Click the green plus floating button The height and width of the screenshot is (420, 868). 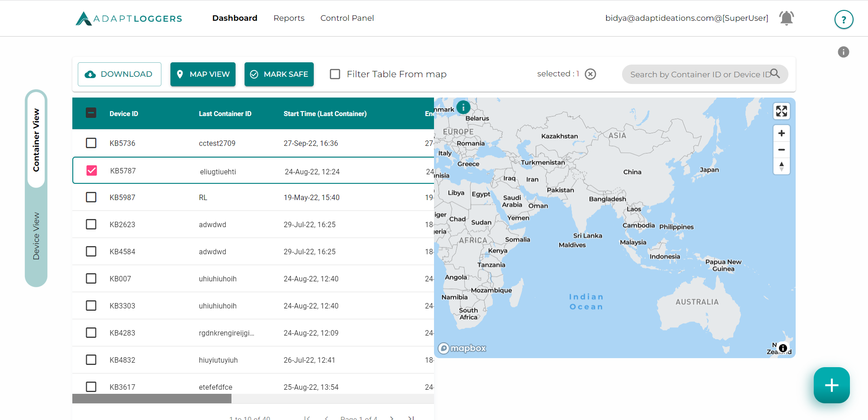[x=832, y=385]
